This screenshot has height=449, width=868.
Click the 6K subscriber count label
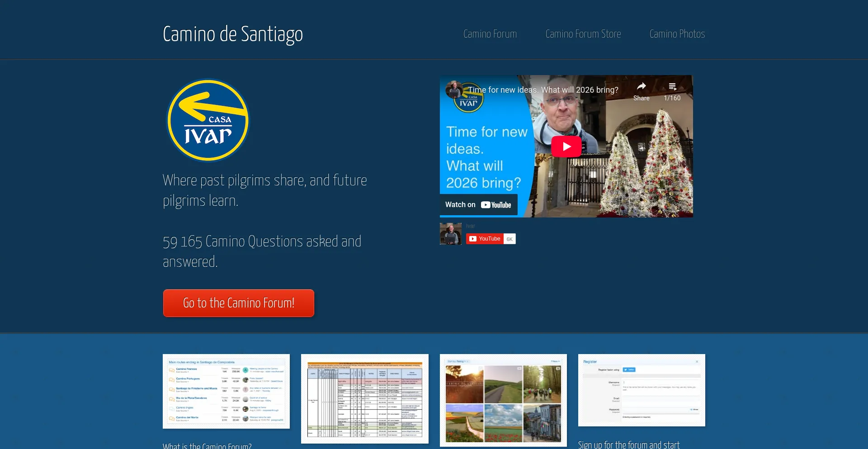[x=509, y=239]
